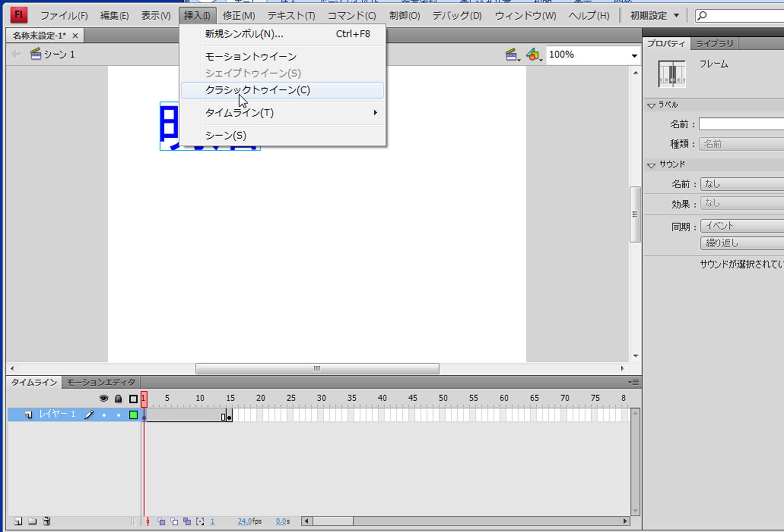Enable Onion Skin in timeline footer
Viewport: 784px width, 532px height.
coord(161,522)
